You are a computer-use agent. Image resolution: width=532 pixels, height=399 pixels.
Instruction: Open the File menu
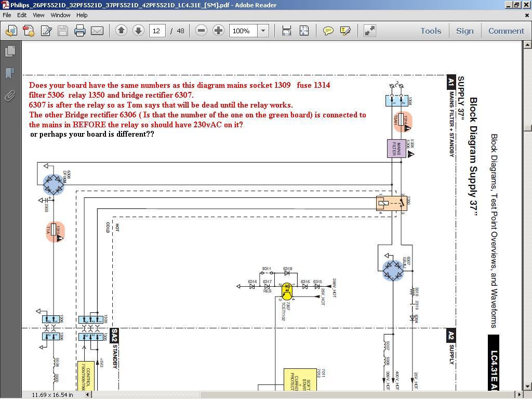(7, 15)
